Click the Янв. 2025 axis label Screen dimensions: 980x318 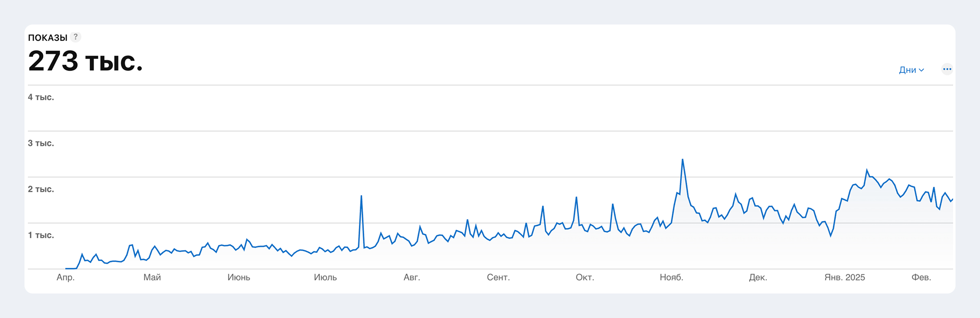pyautogui.click(x=844, y=278)
